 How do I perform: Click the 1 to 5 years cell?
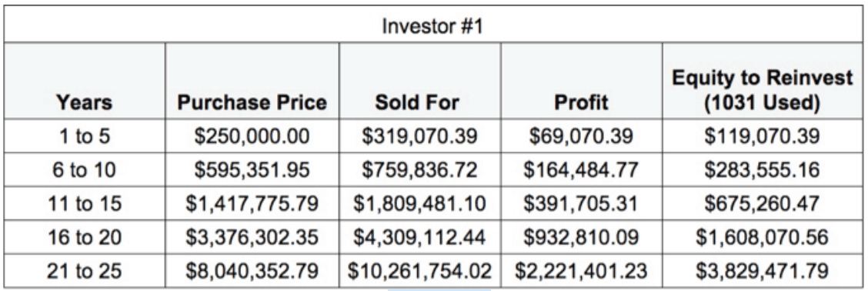click(84, 135)
